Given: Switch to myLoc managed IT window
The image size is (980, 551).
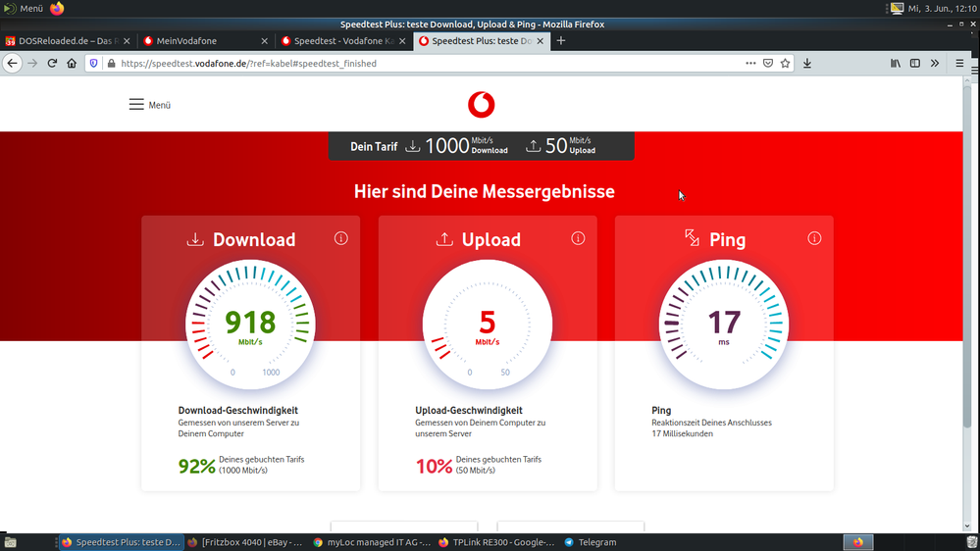Looking at the screenshot, I should click(x=372, y=542).
